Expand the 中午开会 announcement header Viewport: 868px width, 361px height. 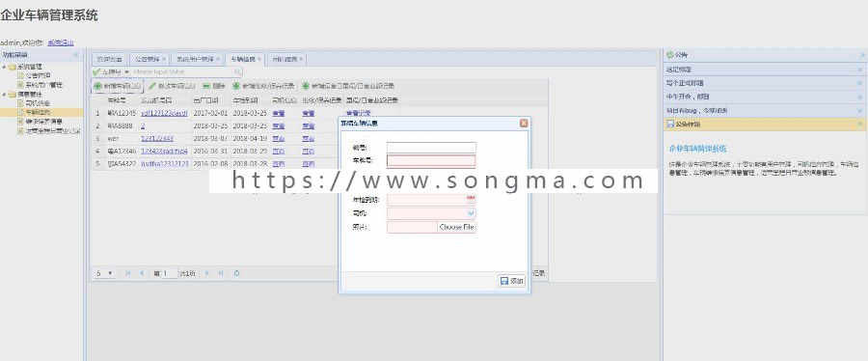(x=765, y=97)
